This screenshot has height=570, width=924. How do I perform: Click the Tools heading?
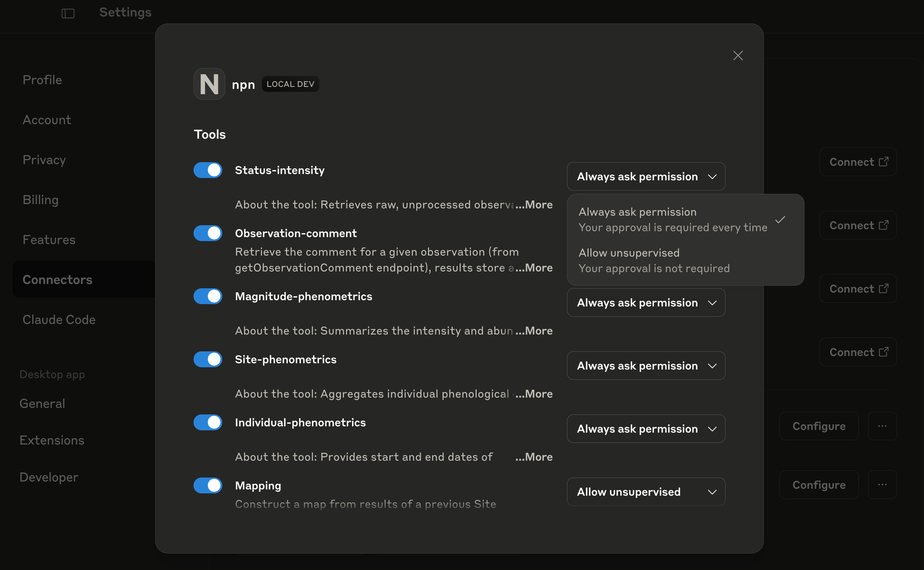pyautogui.click(x=210, y=135)
